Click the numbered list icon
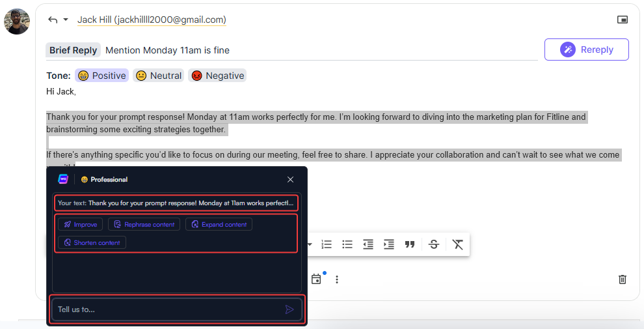The image size is (644, 329). tap(327, 244)
